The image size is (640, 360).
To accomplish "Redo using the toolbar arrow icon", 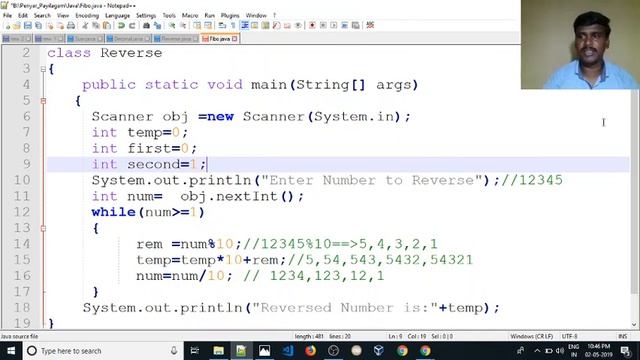I will [x=132, y=25].
